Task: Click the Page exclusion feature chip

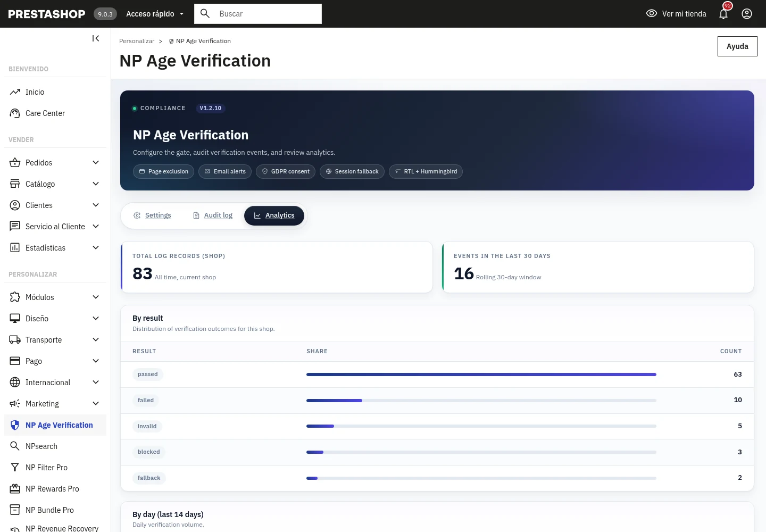Action: click(163, 171)
